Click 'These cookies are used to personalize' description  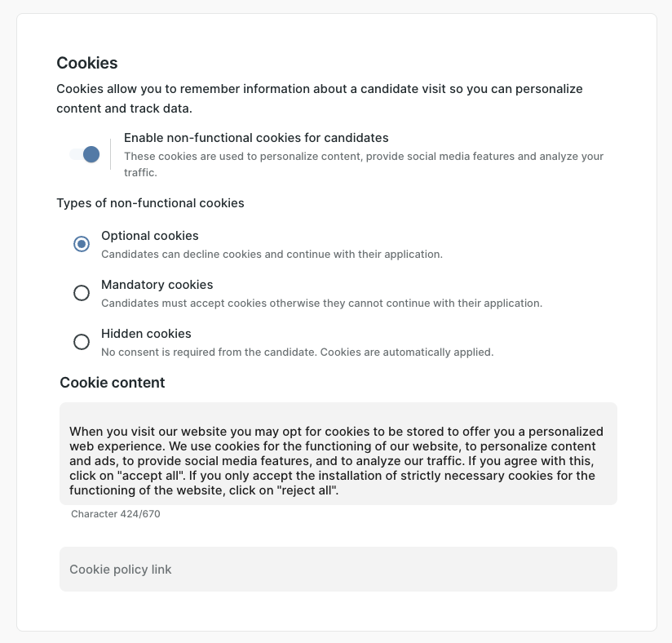(x=364, y=156)
